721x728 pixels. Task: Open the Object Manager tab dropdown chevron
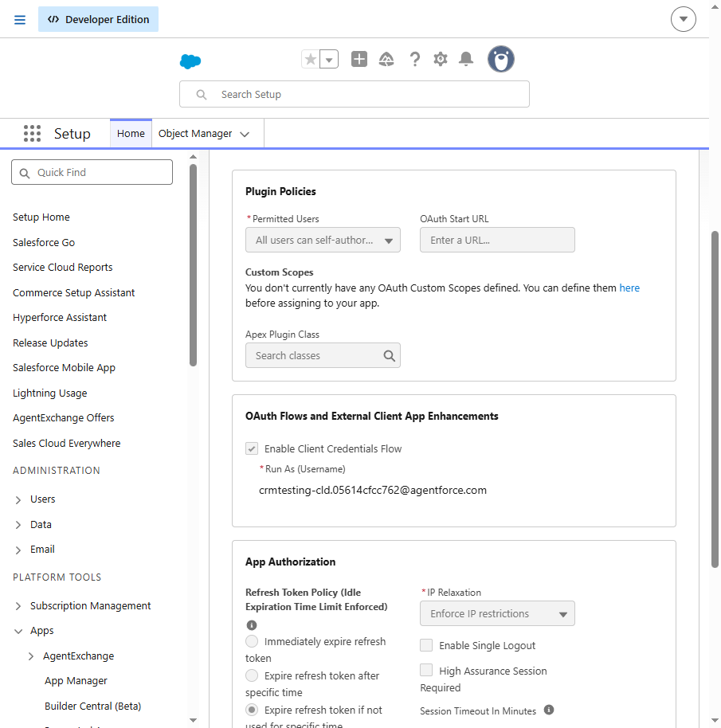(x=245, y=134)
